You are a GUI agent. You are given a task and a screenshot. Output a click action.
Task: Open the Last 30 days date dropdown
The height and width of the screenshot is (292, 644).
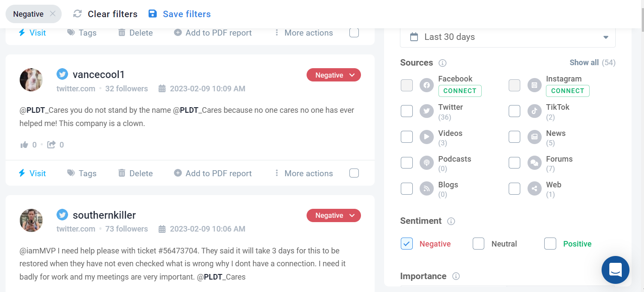click(508, 37)
